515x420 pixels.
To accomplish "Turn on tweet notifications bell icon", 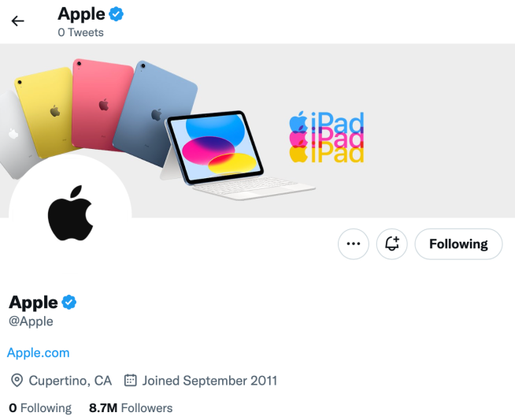I will (x=391, y=244).
